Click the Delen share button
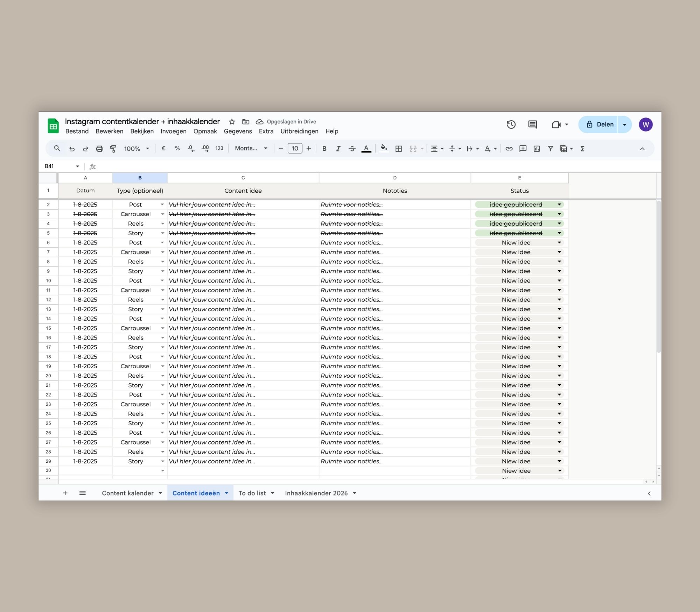Image resolution: width=700 pixels, height=612 pixels. click(x=600, y=124)
